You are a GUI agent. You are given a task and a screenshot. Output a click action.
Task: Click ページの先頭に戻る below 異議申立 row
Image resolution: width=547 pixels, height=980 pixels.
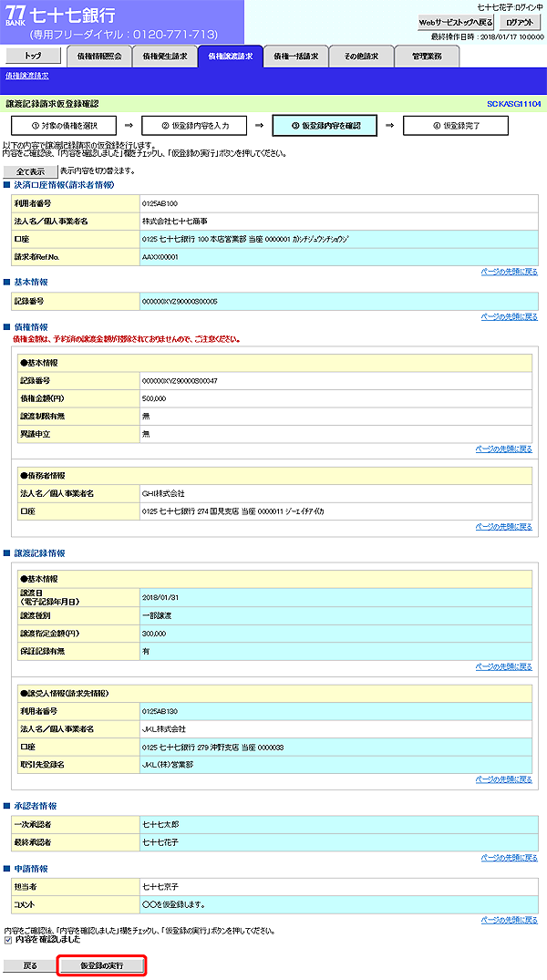(504, 449)
